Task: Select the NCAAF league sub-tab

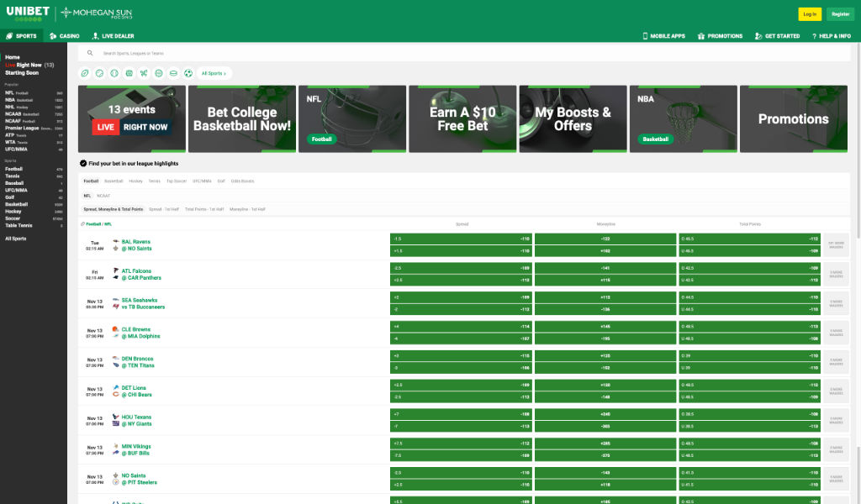Action: coord(103,196)
